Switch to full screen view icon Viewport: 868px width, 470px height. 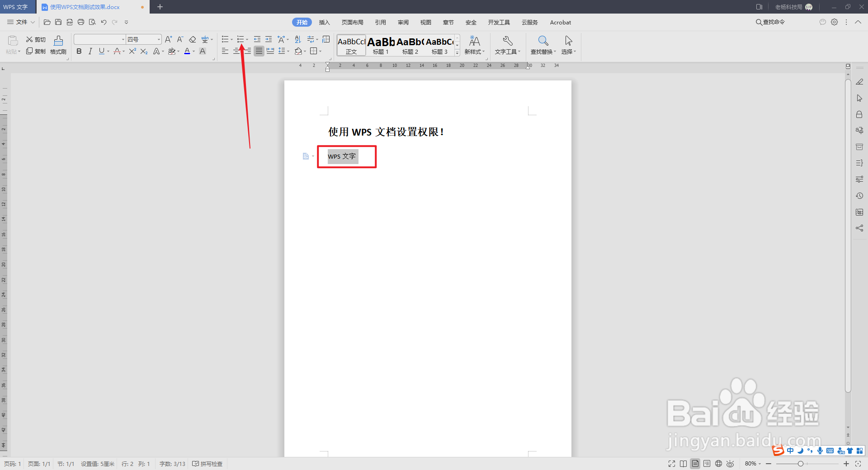[x=672, y=464]
